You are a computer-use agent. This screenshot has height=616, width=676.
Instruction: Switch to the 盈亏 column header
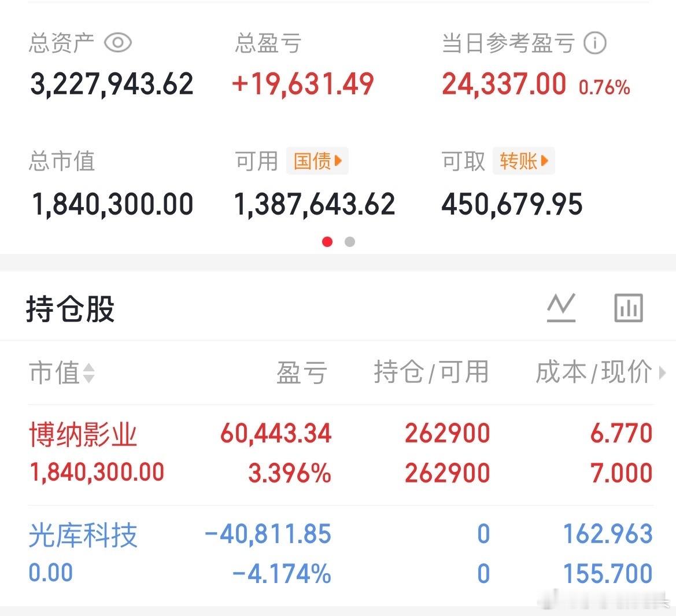(x=302, y=373)
